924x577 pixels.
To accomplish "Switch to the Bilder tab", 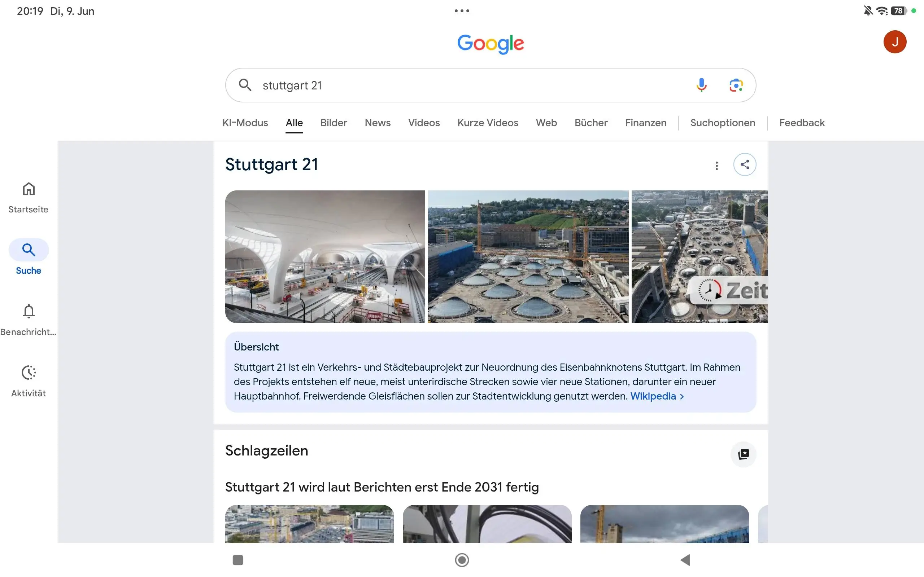I will pos(334,123).
